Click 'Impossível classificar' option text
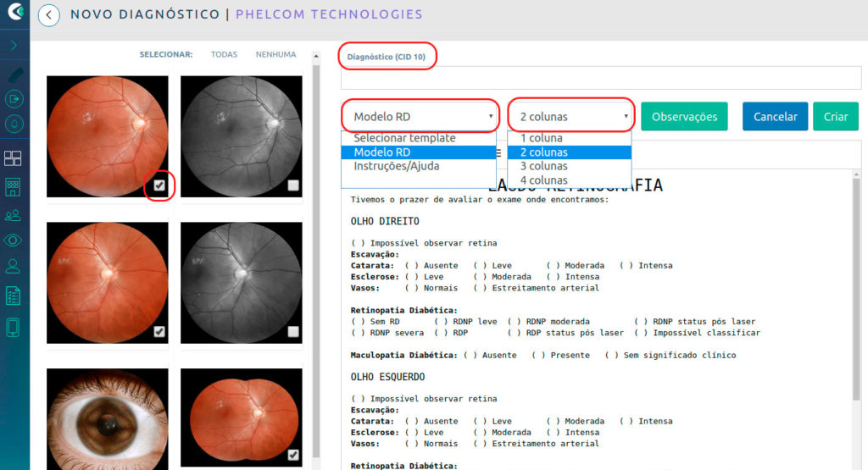The height and width of the screenshot is (470, 868). pos(706,333)
